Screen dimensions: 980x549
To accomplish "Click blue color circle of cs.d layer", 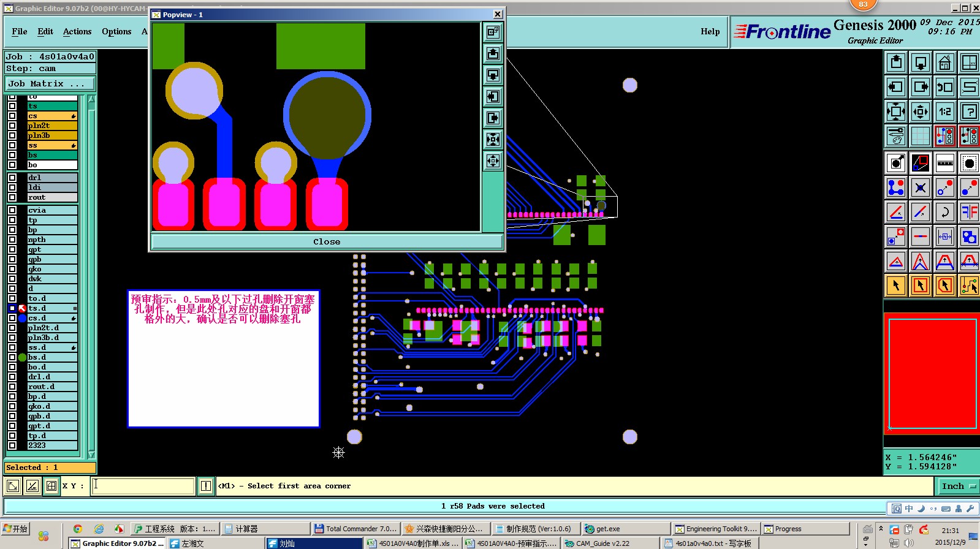I will [23, 318].
